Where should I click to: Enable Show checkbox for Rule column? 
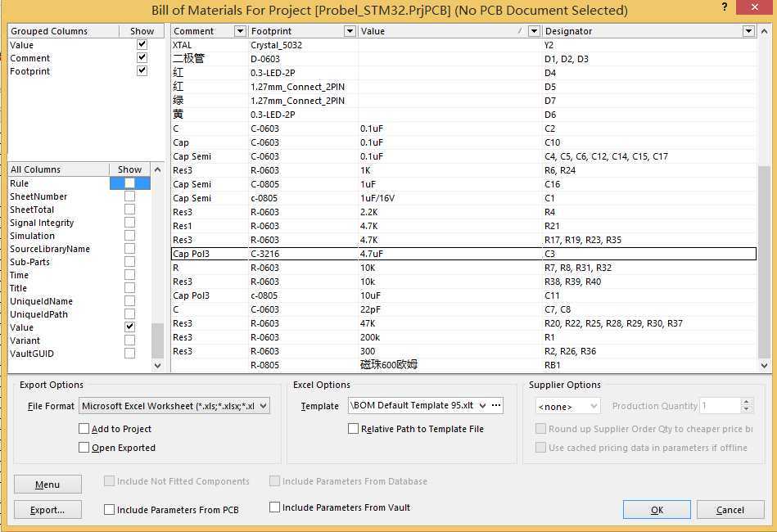click(x=129, y=183)
